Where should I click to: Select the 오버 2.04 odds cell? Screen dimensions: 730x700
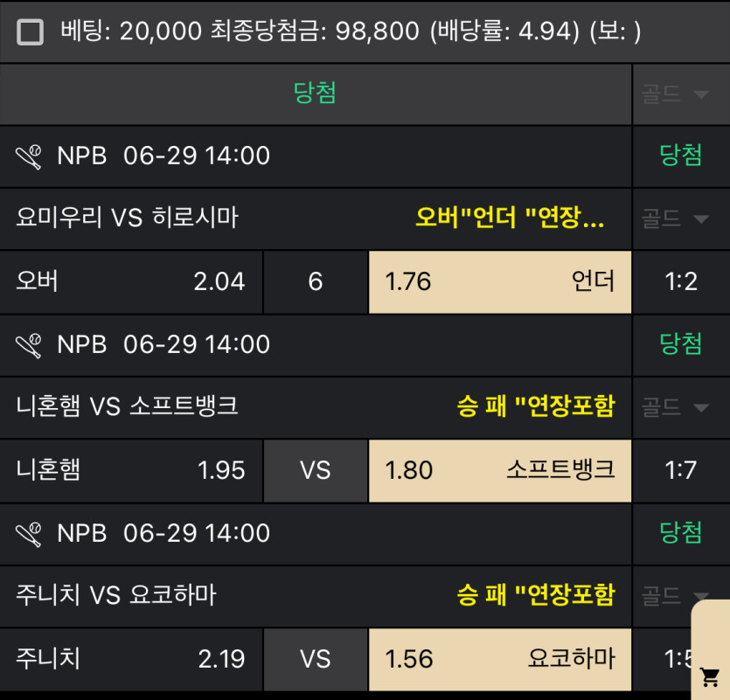131,281
